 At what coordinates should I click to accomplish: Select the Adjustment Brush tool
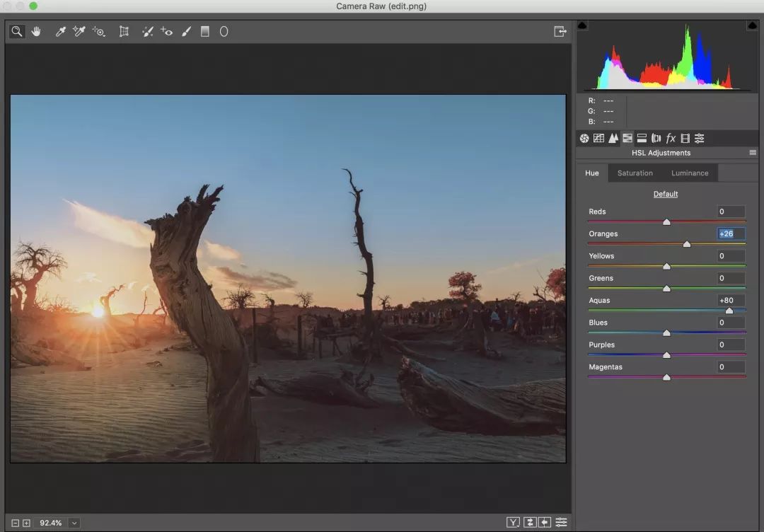186,31
